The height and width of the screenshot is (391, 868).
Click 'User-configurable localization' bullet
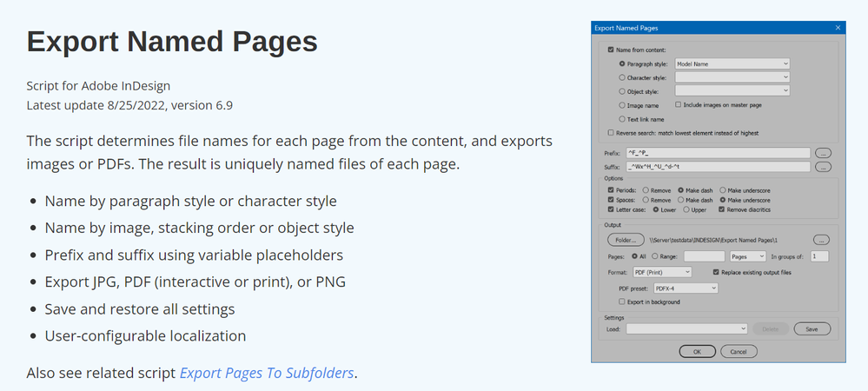point(146,336)
